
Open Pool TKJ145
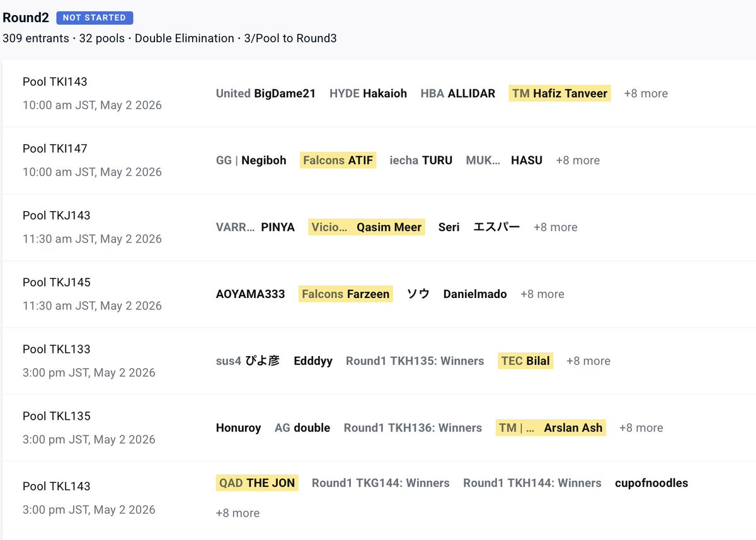[57, 282]
